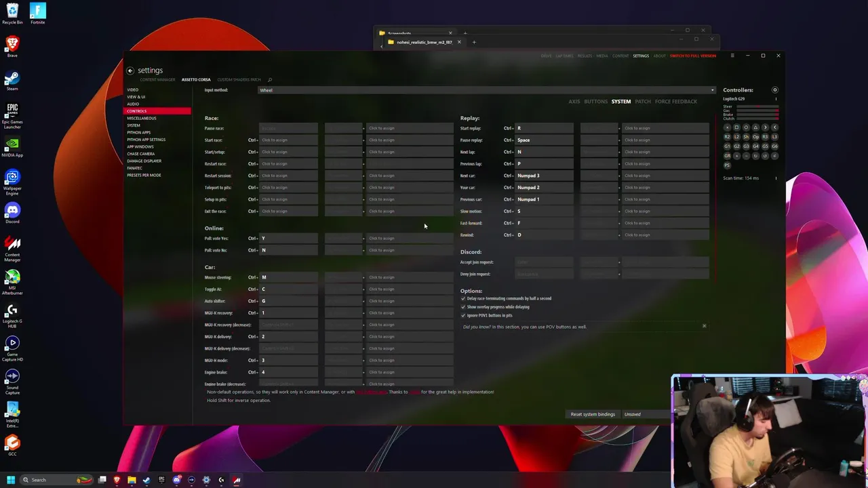
Task: Click the G29 square button indicator
Action: (736, 127)
